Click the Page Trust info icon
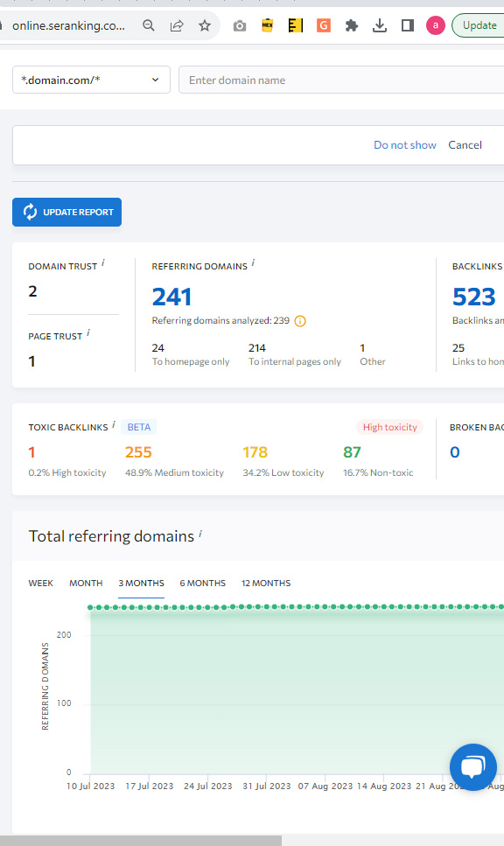Viewport: 504px width, 846px height. pos(88,333)
